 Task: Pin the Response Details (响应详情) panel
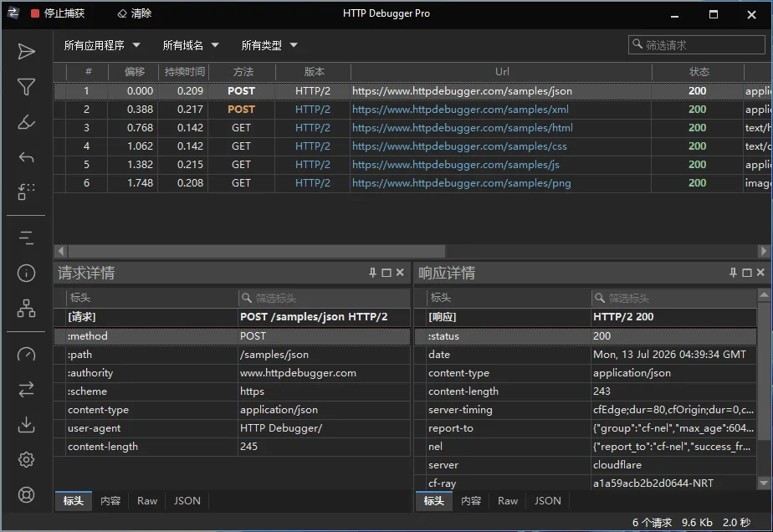click(733, 273)
